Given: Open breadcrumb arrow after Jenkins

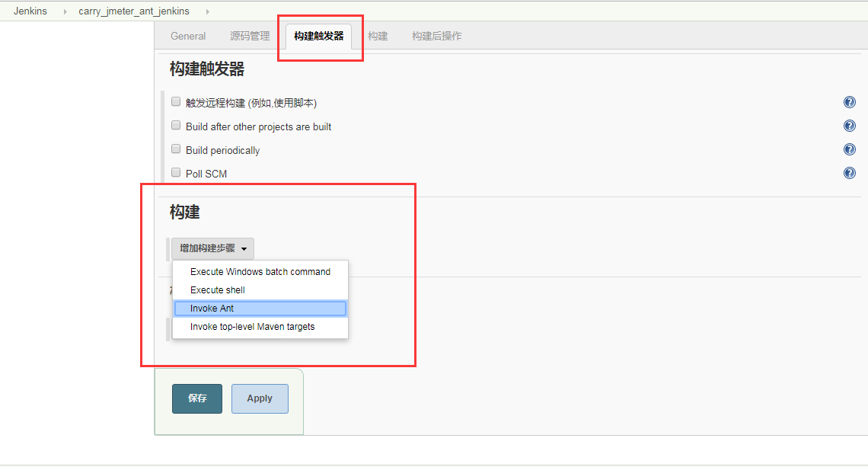Looking at the screenshot, I should pos(65,11).
